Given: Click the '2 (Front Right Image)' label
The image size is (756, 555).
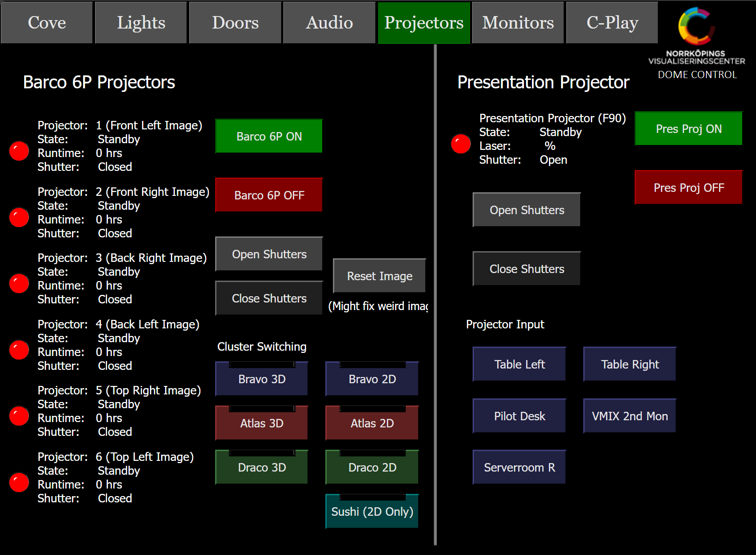Looking at the screenshot, I should [x=153, y=192].
